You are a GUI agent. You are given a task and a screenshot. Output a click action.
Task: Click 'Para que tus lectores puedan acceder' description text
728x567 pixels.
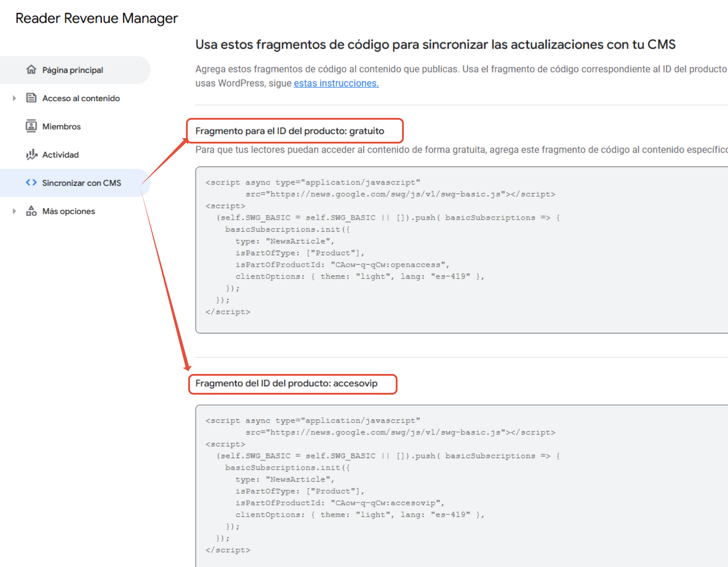coord(461,150)
